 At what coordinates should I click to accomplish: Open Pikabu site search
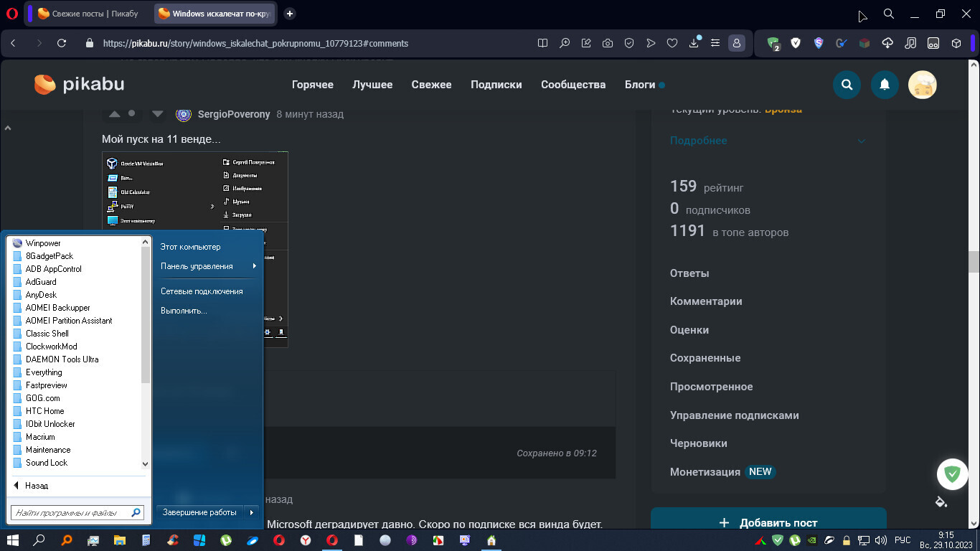pos(847,85)
